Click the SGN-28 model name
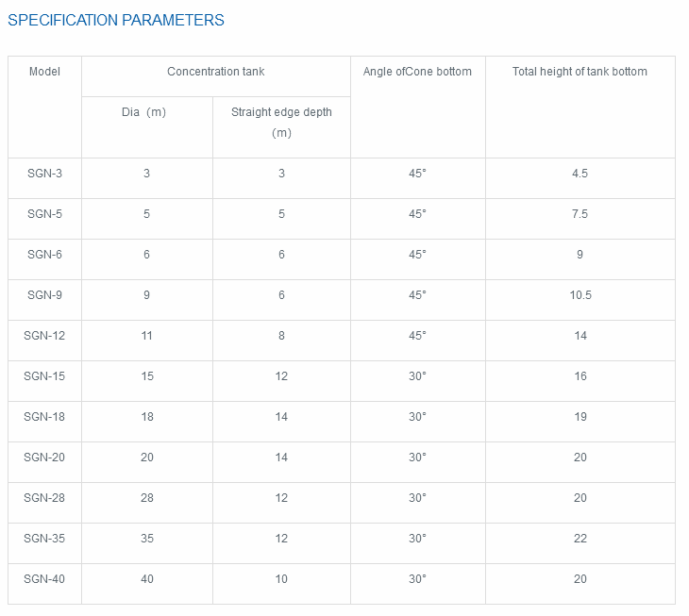 (44, 498)
